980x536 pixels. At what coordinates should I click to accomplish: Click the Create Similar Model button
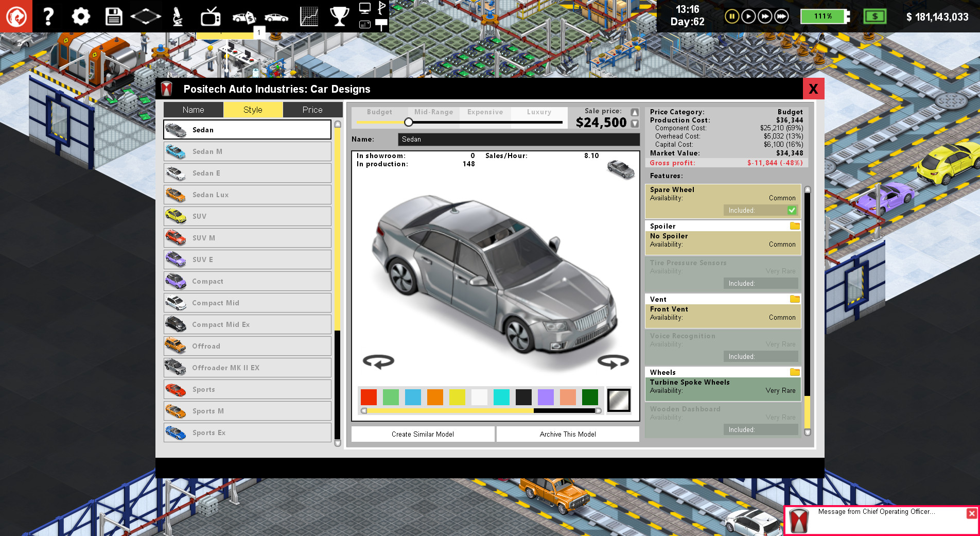click(x=422, y=434)
